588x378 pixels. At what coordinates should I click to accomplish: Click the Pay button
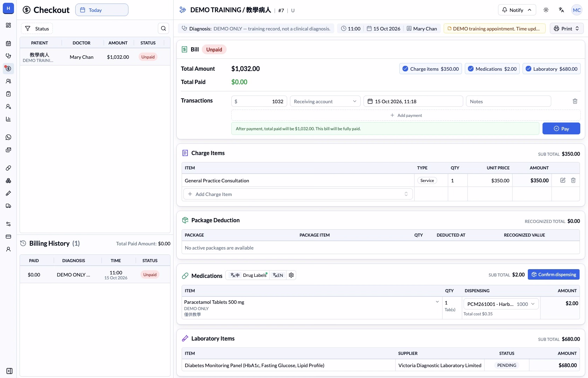pyautogui.click(x=561, y=128)
